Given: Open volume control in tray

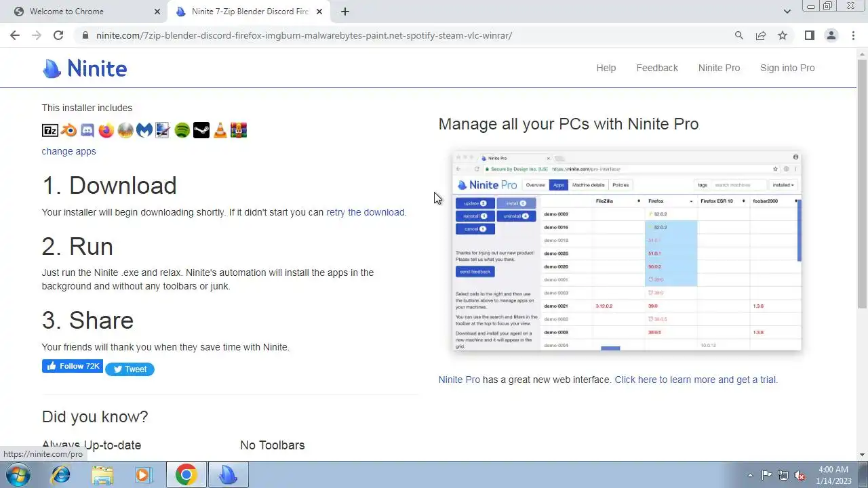Looking at the screenshot, I should [800, 475].
